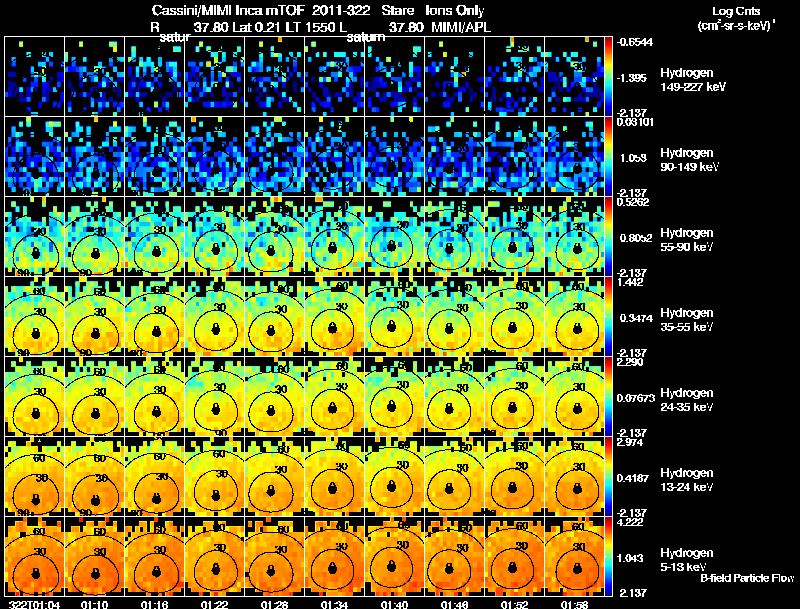This screenshot has width=800, height=609.
Task: Click the Ions Only text in title
Action: pos(455,10)
